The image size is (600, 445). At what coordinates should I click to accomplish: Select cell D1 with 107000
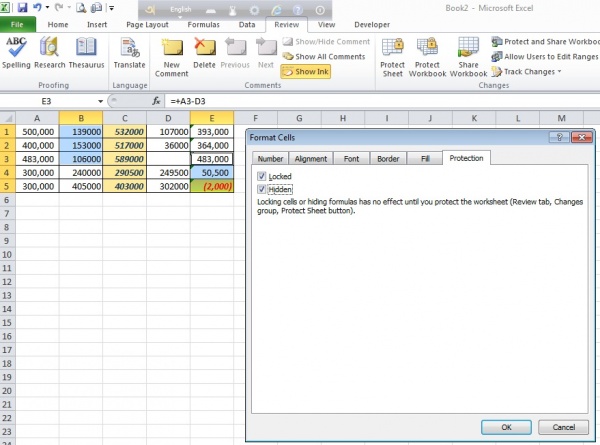click(x=168, y=132)
